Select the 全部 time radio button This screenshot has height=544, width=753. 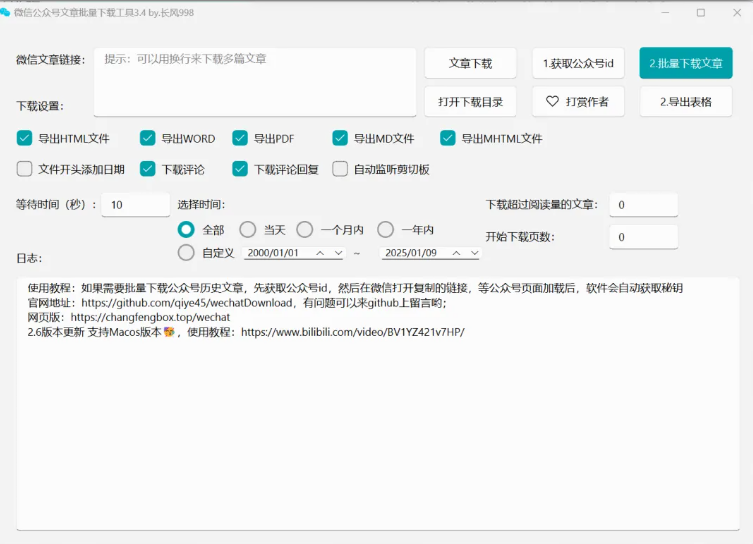coord(186,230)
